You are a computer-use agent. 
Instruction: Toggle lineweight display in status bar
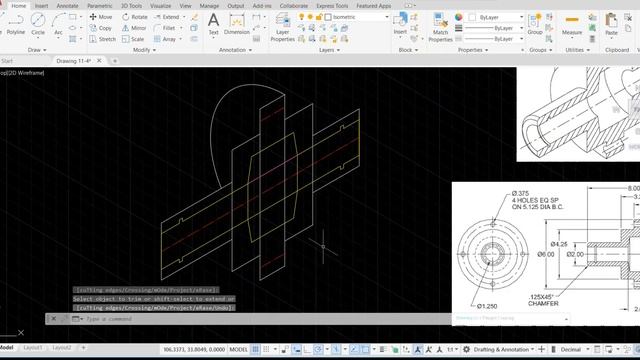click(x=382, y=349)
